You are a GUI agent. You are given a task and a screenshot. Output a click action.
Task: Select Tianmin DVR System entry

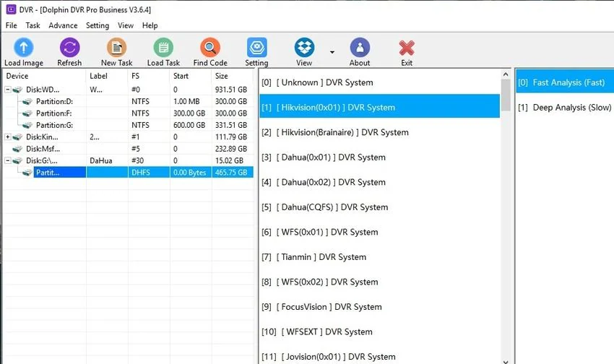coord(379,257)
